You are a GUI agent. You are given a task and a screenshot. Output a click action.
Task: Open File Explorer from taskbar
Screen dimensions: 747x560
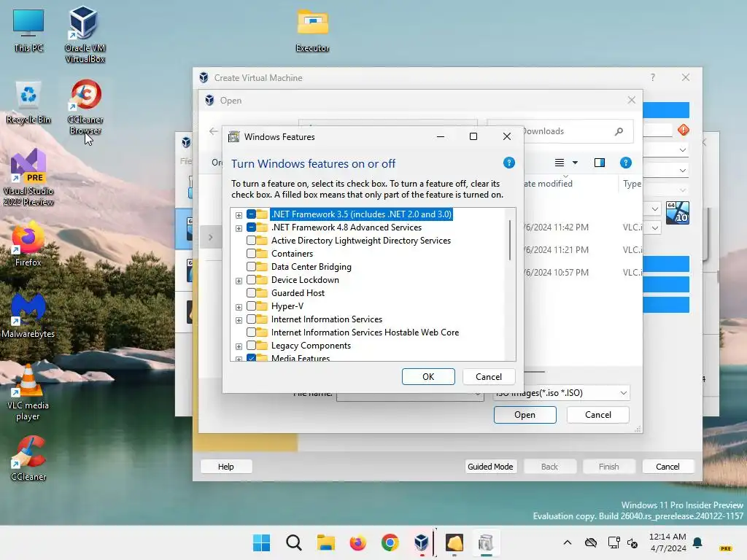tap(326, 542)
